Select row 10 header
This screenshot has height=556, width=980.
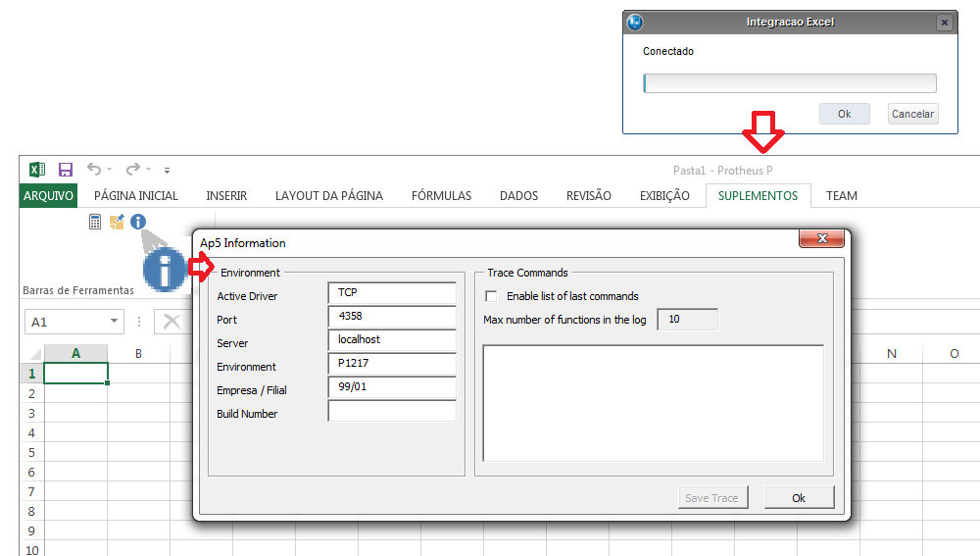tap(32, 550)
